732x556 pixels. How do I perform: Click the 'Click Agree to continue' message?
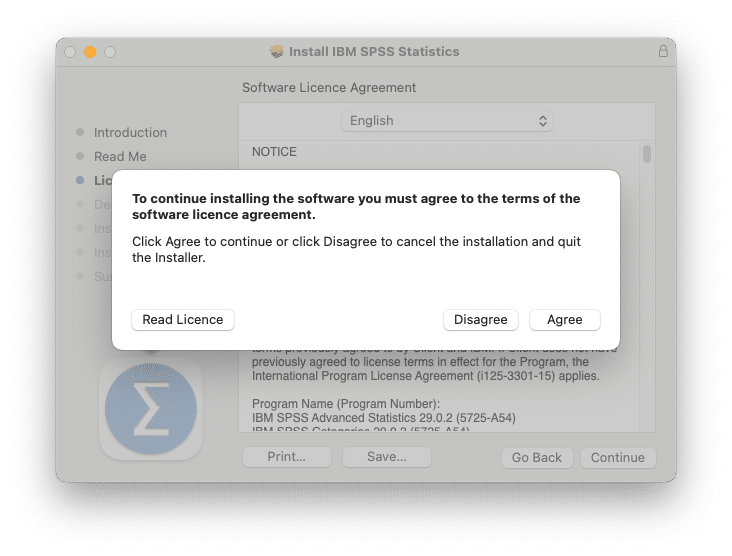356,249
